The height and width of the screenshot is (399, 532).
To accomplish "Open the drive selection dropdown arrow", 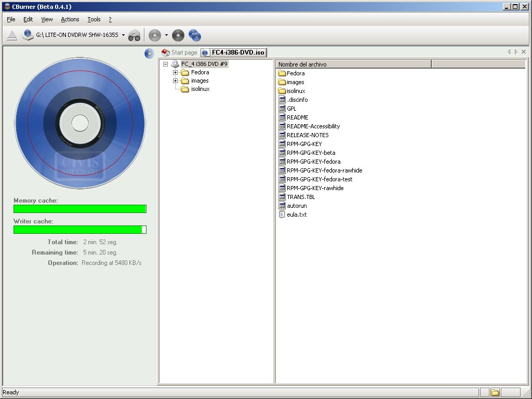I will [x=123, y=35].
